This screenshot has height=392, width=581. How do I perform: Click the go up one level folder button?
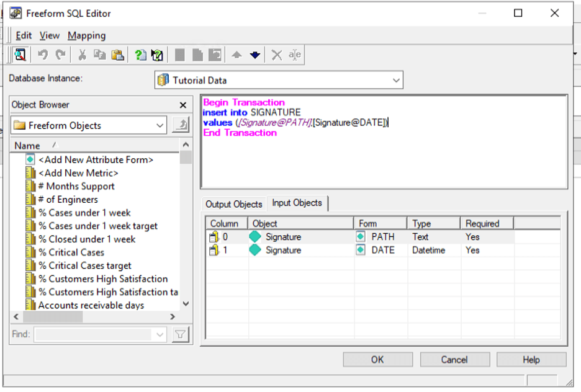tap(180, 125)
